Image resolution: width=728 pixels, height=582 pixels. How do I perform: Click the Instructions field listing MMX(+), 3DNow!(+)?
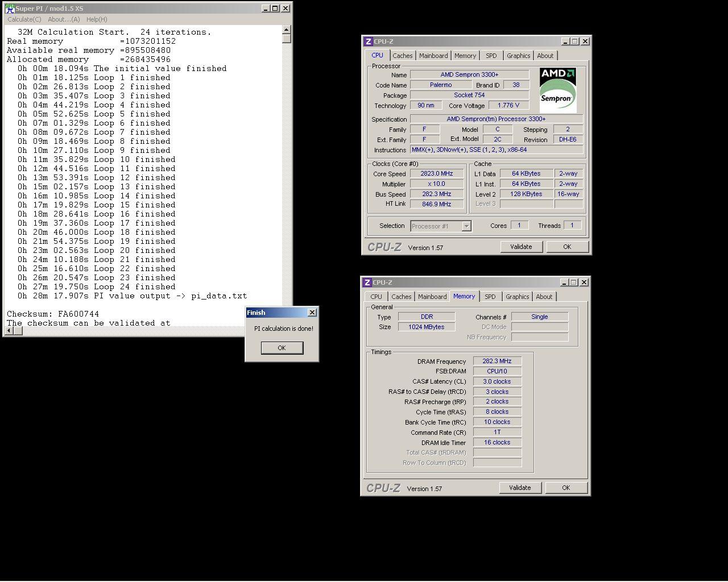click(497, 149)
